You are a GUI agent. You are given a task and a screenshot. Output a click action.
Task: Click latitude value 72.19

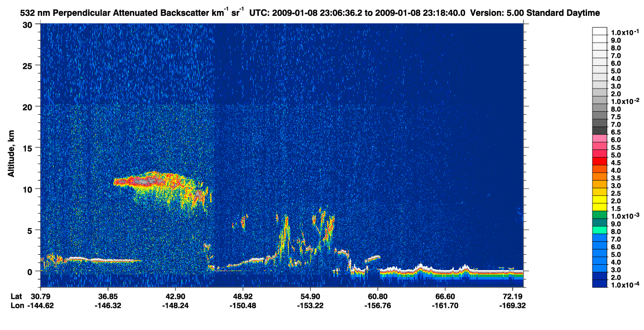512,296
